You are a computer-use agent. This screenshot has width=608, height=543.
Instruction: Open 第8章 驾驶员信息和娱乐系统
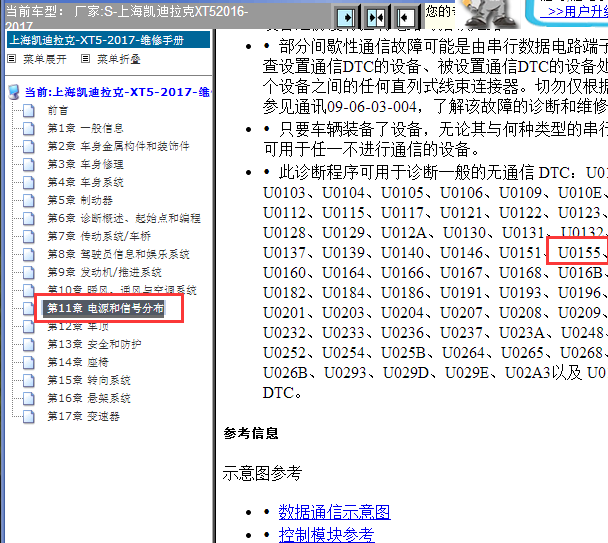(118, 254)
